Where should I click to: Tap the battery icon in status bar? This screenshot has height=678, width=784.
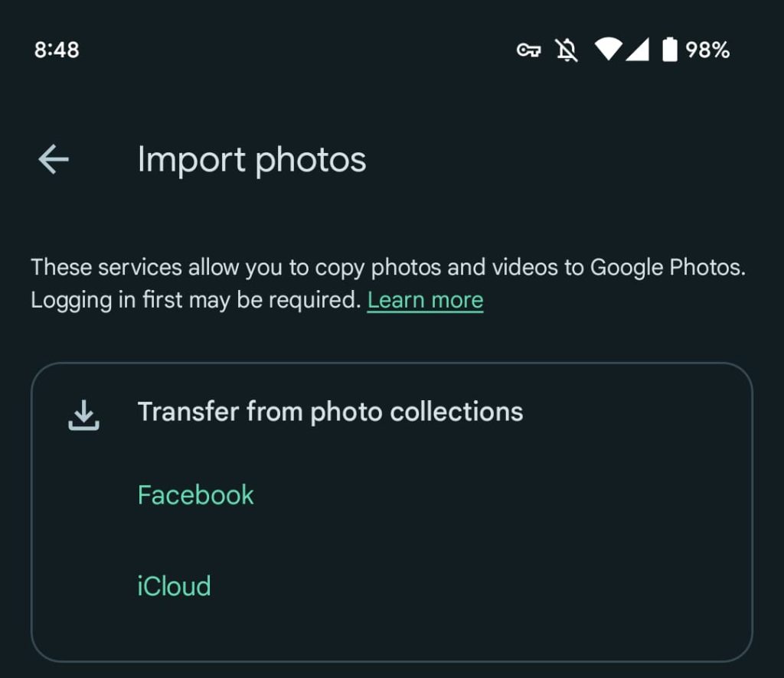click(670, 51)
